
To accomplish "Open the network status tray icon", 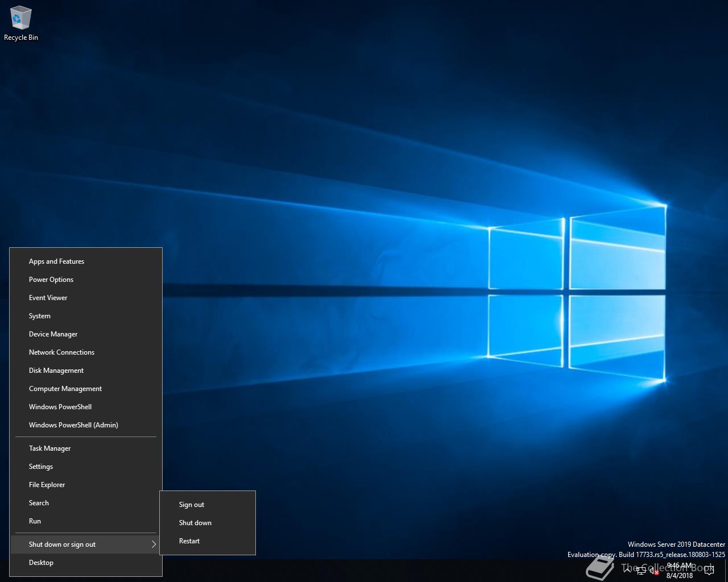I will (641, 571).
